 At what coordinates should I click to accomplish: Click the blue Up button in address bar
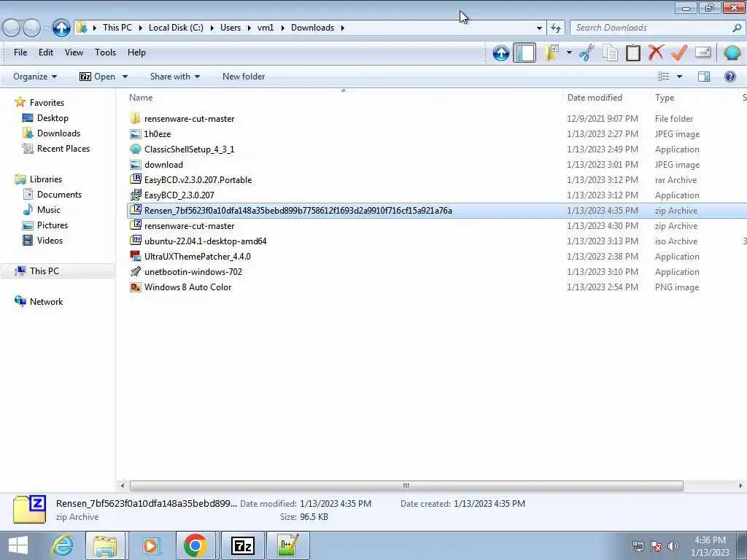(x=61, y=28)
